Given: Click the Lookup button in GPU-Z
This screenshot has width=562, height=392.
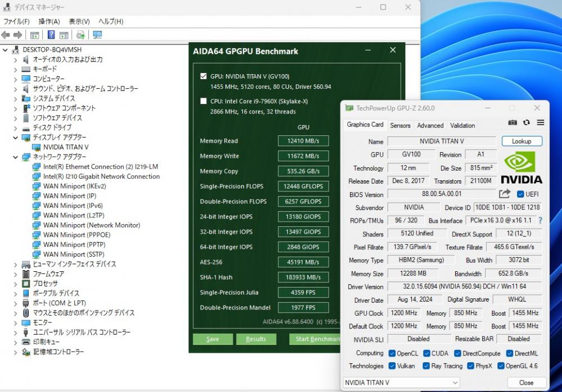Looking at the screenshot, I should pyautogui.click(x=522, y=141).
